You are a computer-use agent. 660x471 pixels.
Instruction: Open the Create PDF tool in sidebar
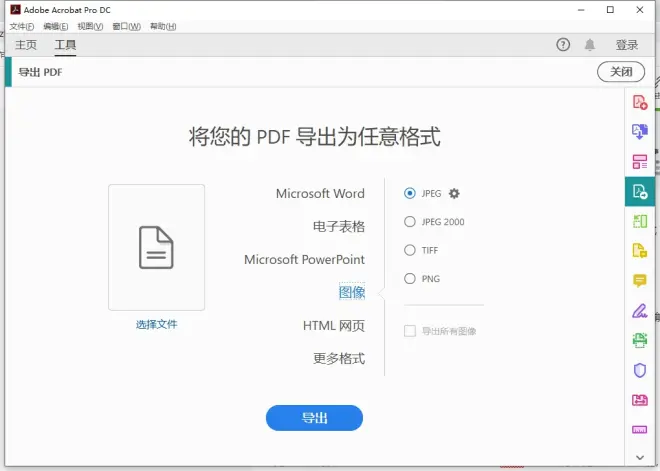(x=640, y=102)
